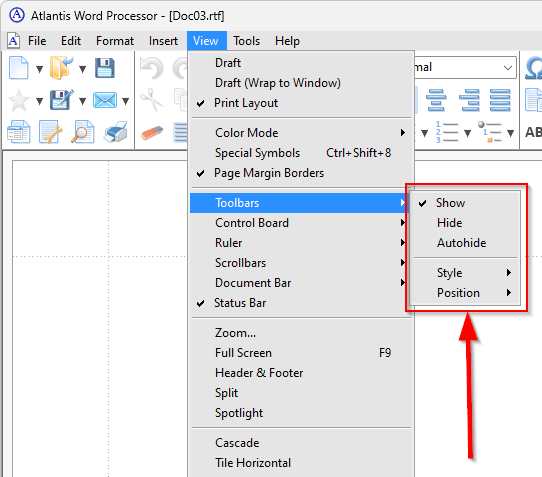Click the Cut scissors icon
The width and height of the screenshot is (542, 477).
click(x=151, y=100)
